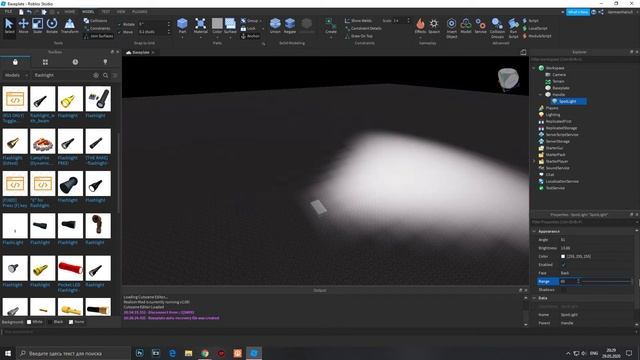Open the Effects dropdown arrow
Screen dimensions: 640x360
pyautogui.click(x=420, y=37)
